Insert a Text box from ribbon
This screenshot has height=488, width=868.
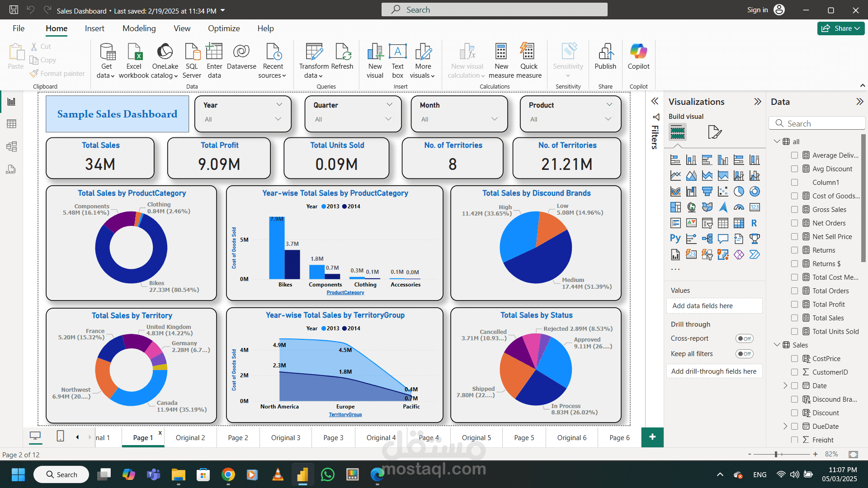pyautogui.click(x=397, y=52)
